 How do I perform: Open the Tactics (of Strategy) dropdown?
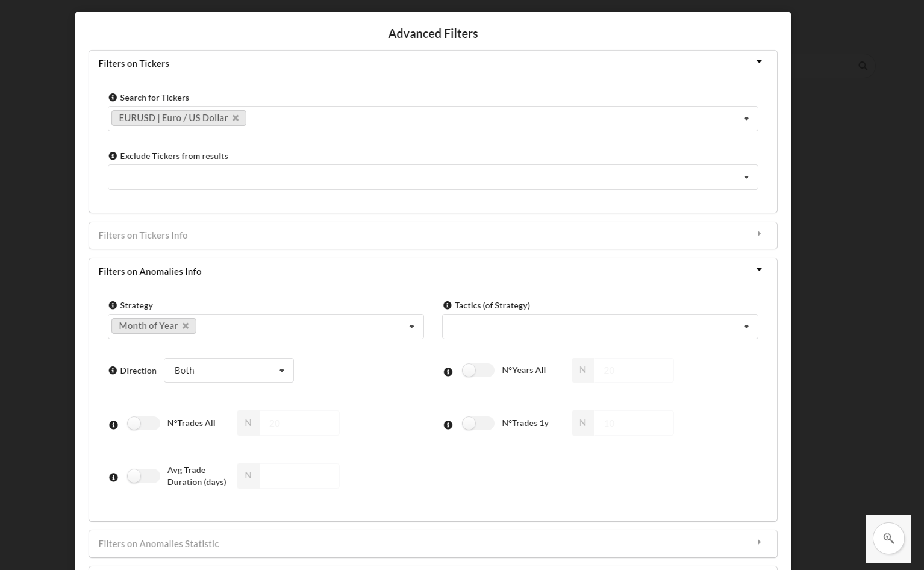pos(600,327)
